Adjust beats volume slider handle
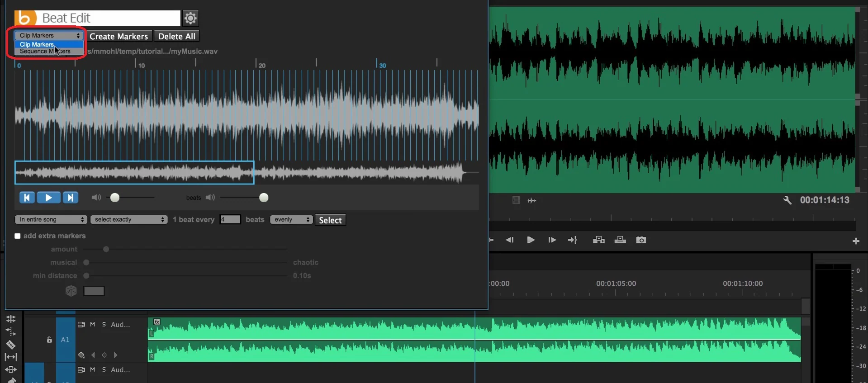This screenshot has height=383, width=868. tap(264, 198)
